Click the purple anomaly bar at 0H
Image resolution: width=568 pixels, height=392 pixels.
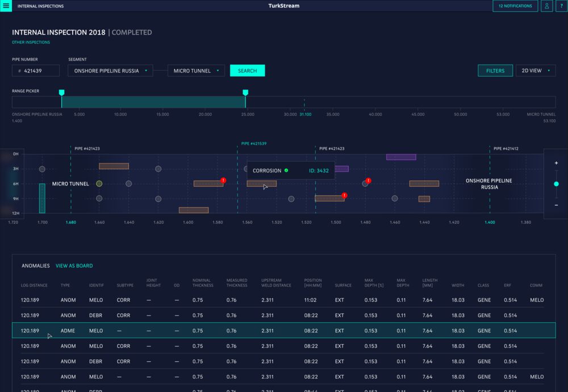coord(401,157)
